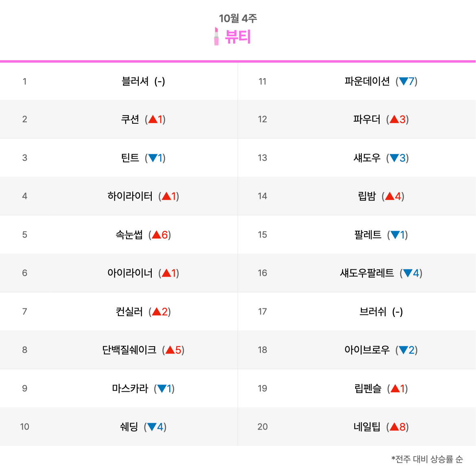Image resolution: width=476 pixels, height=476 pixels.
Task: Click the blue down arrow beside 파운데이션
Action: click(x=404, y=81)
